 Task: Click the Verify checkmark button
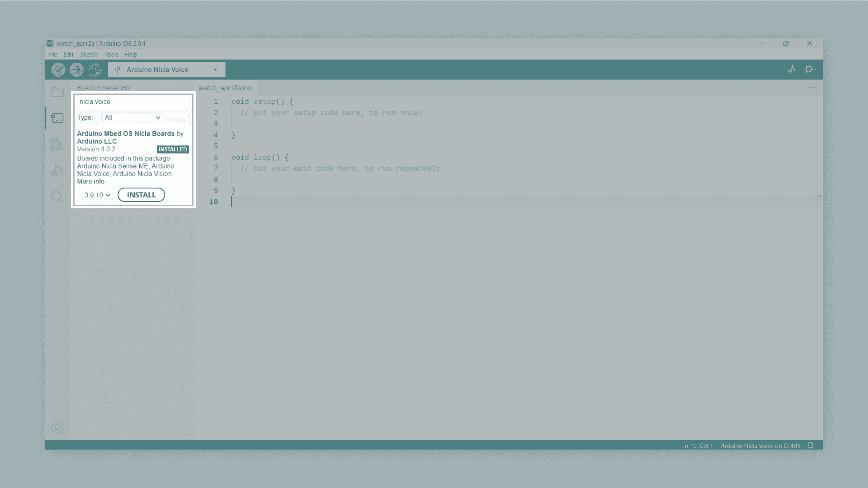58,70
